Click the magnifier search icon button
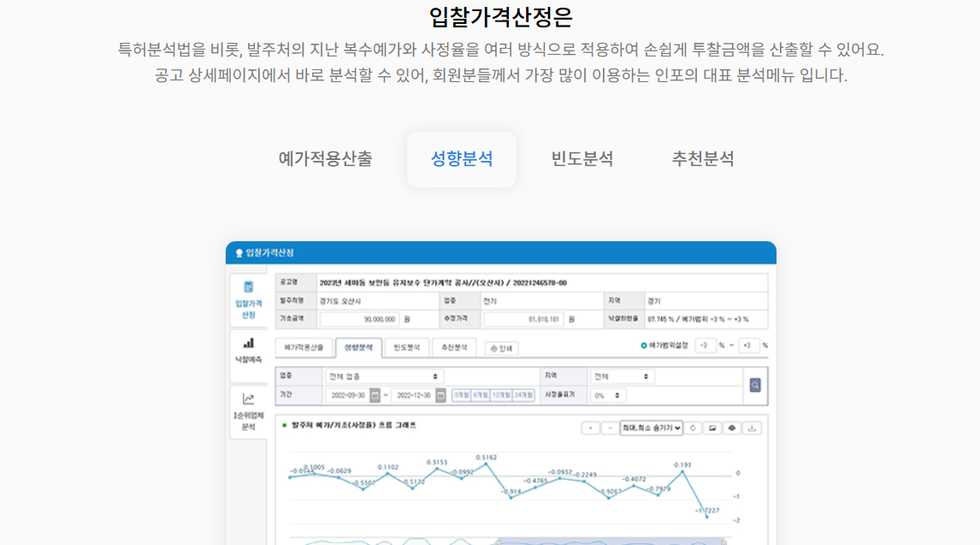The width and height of the screenshot is (980, 545). pos(755,385)
